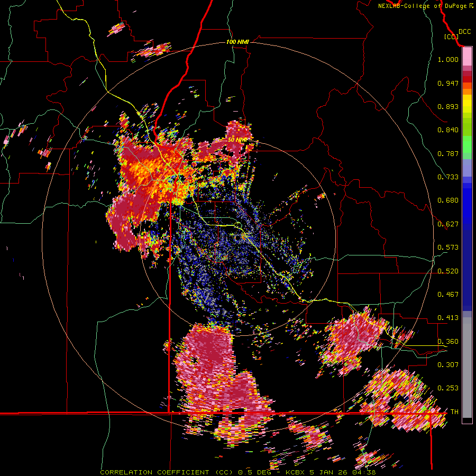Click the DCC label above the color scale
Image resolution: width=476 pixels, height=476 pixels.
tap(464, 32)
